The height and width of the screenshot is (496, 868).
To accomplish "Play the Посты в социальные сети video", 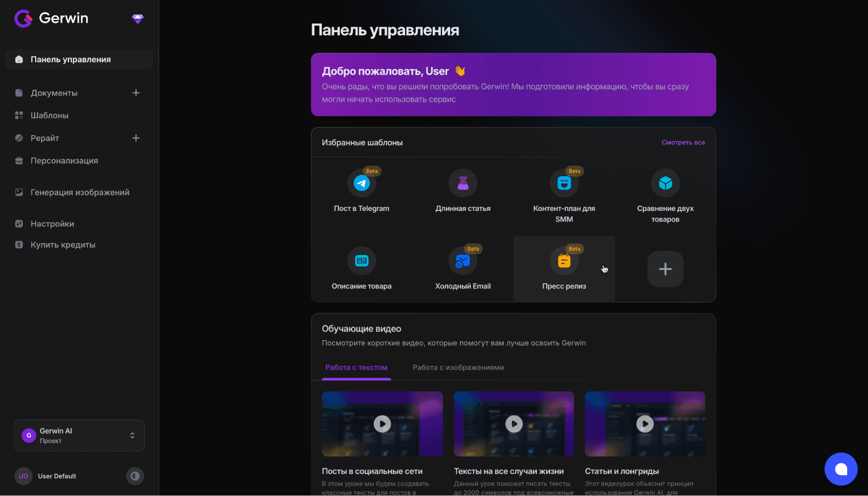I will click(382, 424).
